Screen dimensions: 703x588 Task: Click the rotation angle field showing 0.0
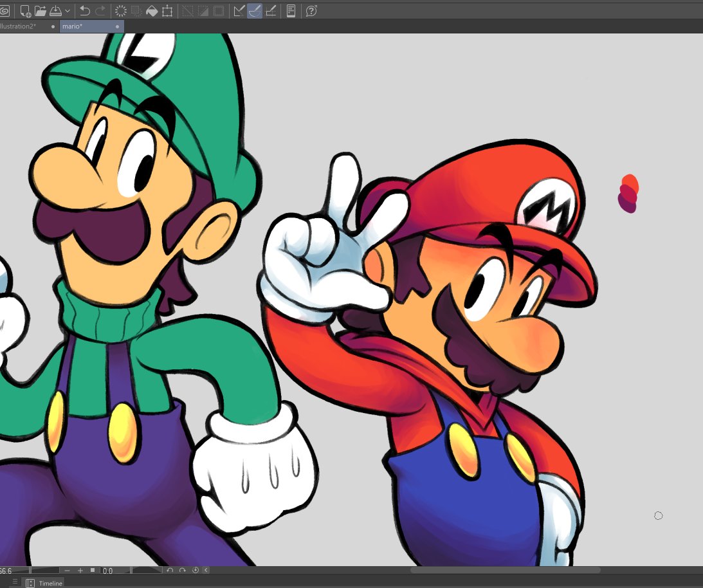108,571
